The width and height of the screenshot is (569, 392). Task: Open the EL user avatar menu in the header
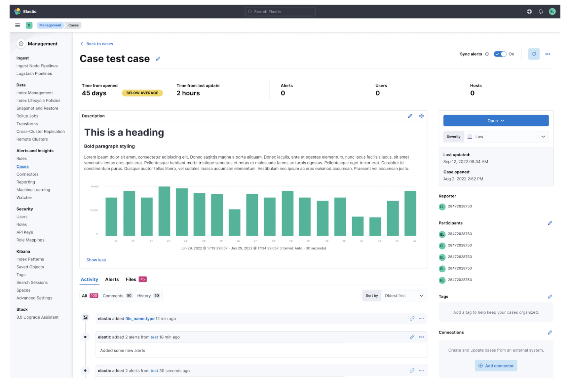[552, 12]
